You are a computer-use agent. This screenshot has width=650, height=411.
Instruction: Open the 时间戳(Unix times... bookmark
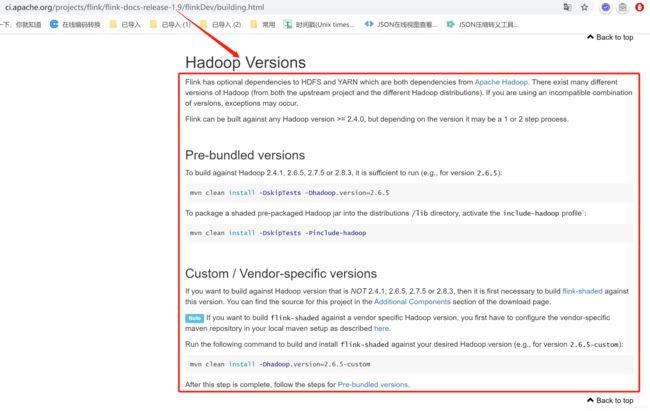tap(319, 24)
